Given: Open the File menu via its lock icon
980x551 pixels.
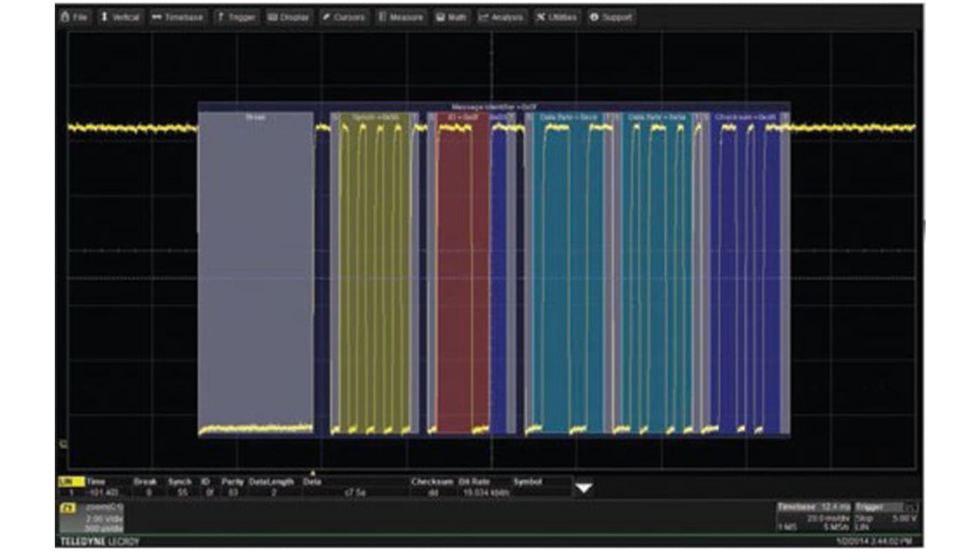Looking at the screenshot, I should (x=66, y=17).
